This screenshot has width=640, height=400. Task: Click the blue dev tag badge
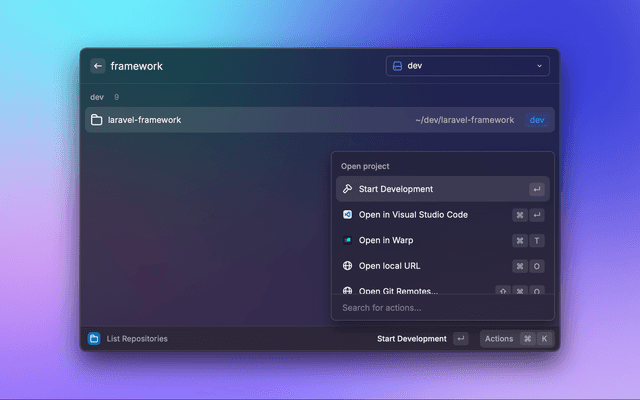click(x=537, y=120)
